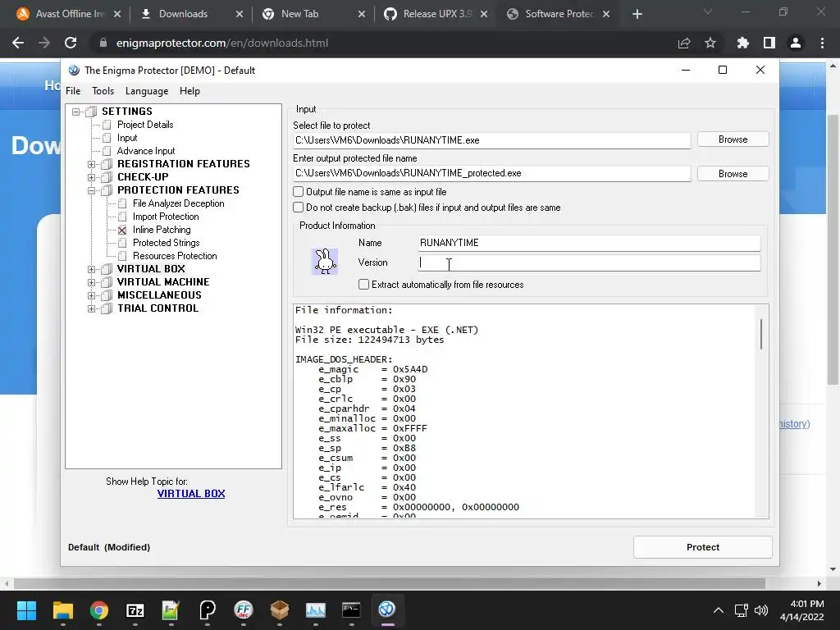Check Extract automatically from file resources

pyautogui.click(x=363, y=285)
